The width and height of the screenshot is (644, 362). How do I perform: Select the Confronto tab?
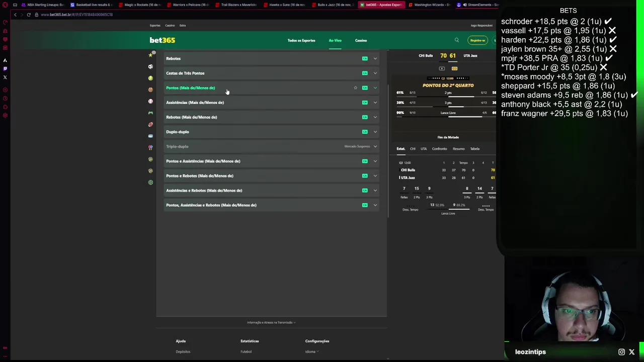[439, 149]
